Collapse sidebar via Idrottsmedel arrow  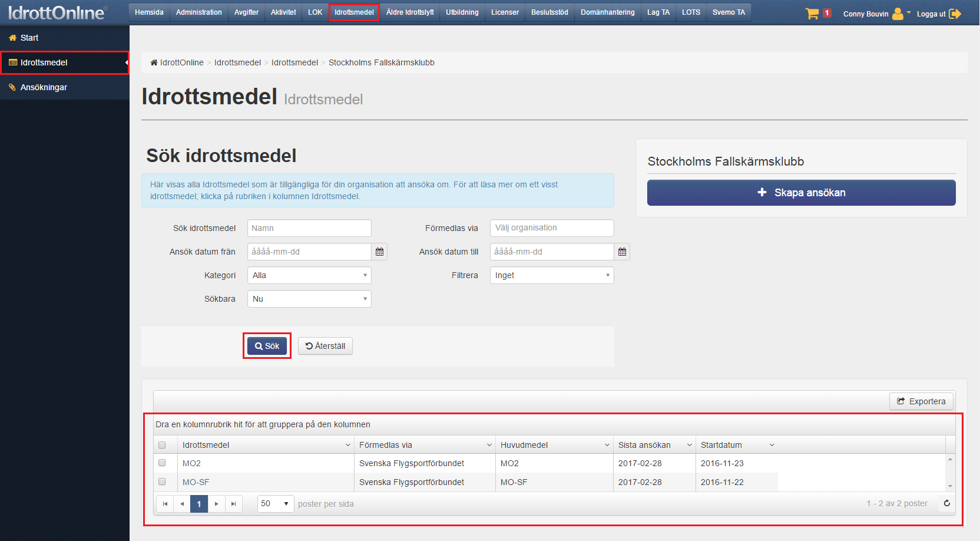126,62
